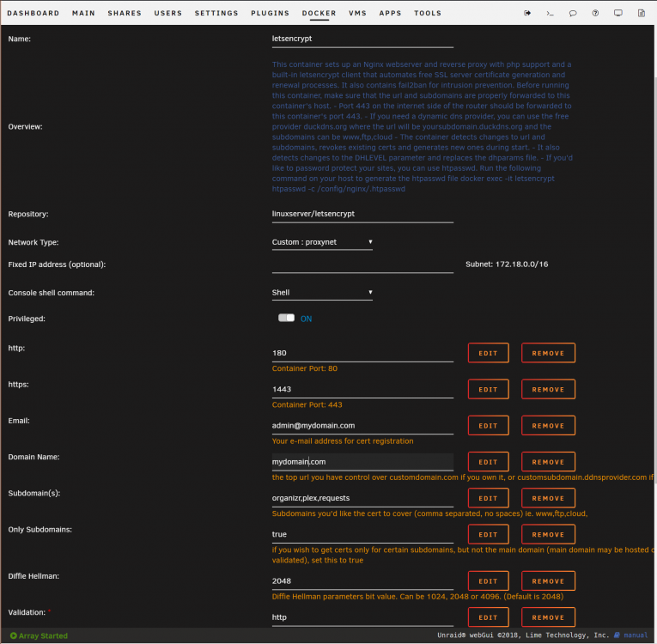Click the http port field with 180

pos(362,353)
